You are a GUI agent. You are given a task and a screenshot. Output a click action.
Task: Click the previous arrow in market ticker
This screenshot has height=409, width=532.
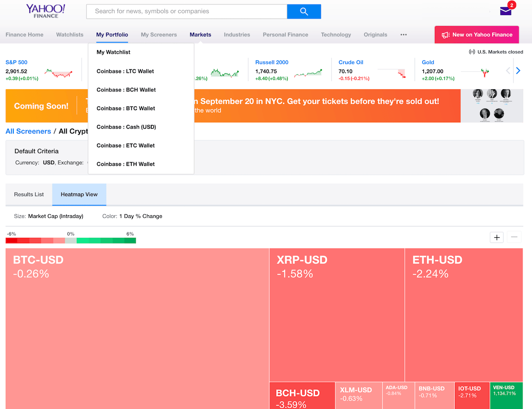[x=508, y=71]
